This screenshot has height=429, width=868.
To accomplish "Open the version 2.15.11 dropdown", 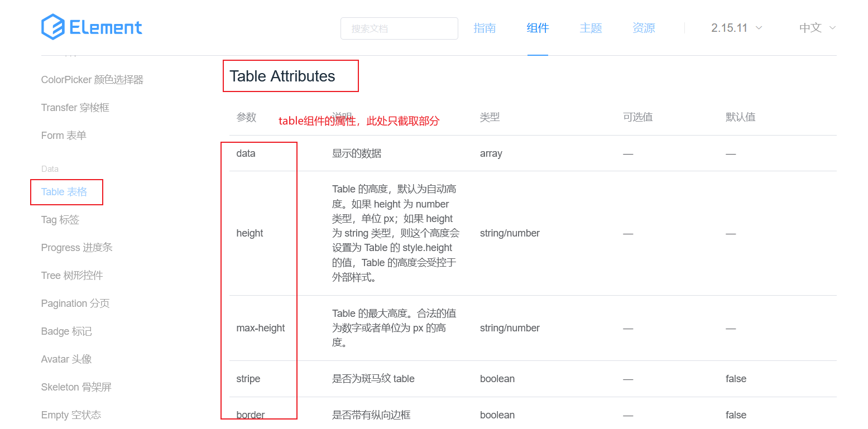I will pyautogui.click(x=737, y=28).
